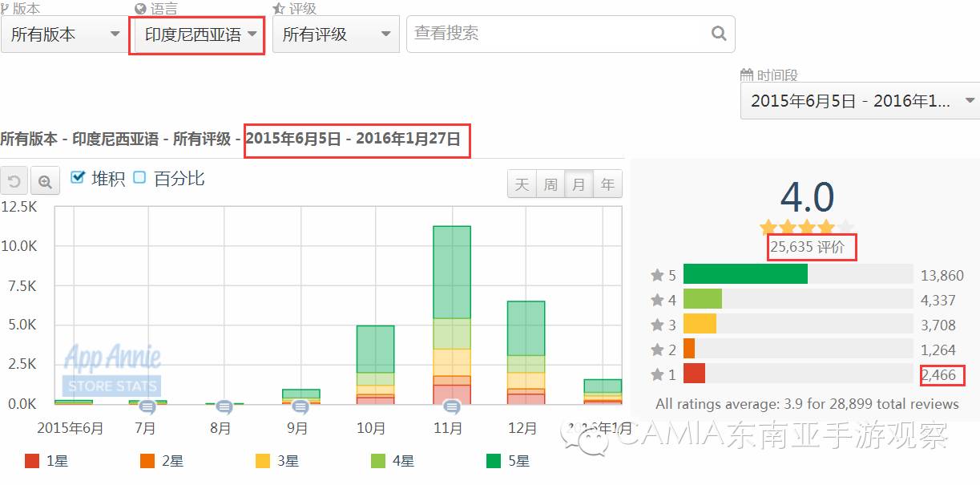Switch chart granularity to 周
This screenshot has width=980, height=485.
coord(550,184)
